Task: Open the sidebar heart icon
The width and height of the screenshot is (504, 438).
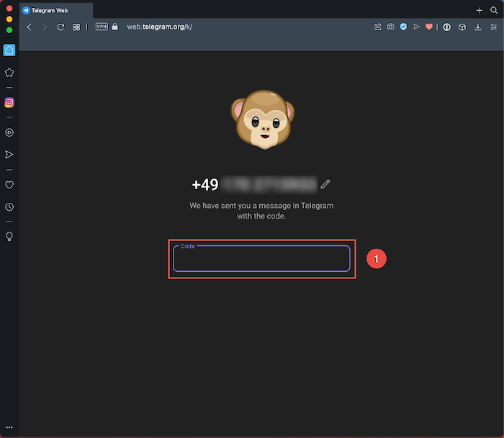Action: [x=9, y=185]
